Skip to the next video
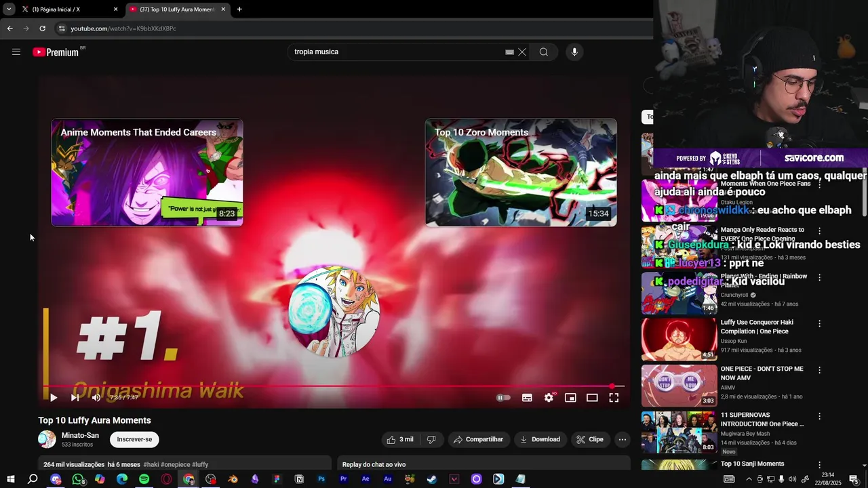868x488 pixels. [75, 398]
